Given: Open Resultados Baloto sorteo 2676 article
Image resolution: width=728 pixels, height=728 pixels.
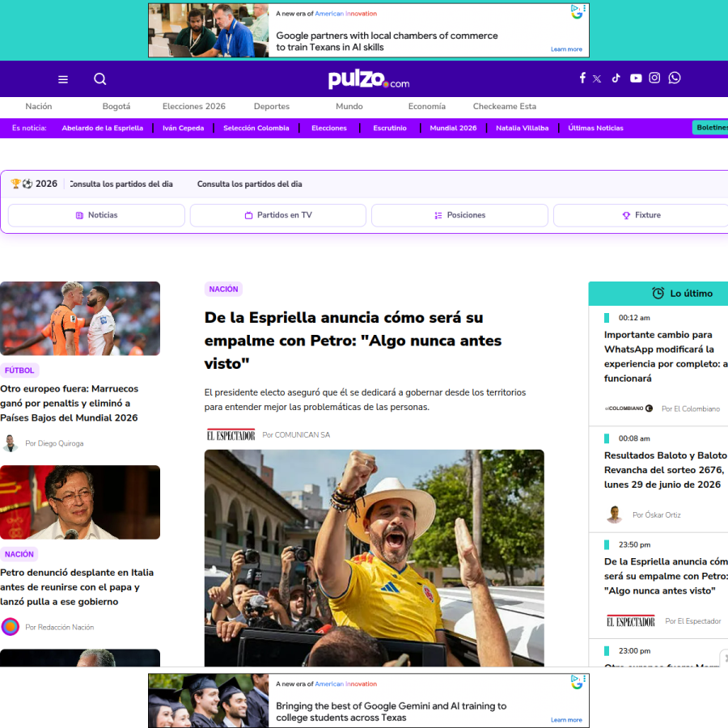Looking at the screenshot, I should [x=666, y=470].
